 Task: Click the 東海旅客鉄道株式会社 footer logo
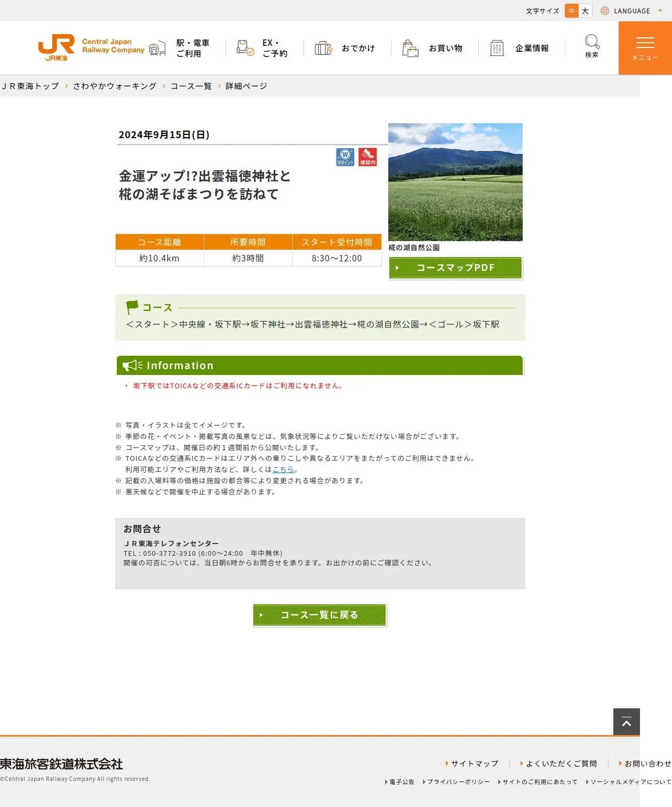(61, 764)
